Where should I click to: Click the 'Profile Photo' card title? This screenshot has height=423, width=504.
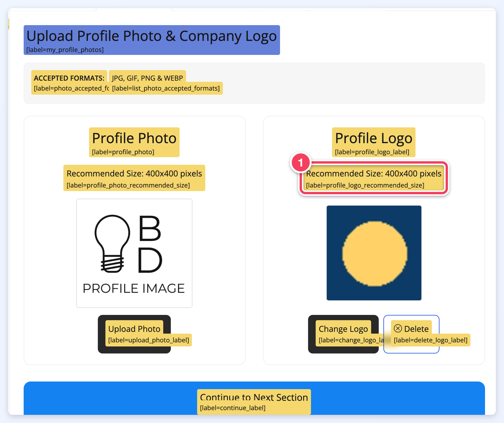coord(134,138)
